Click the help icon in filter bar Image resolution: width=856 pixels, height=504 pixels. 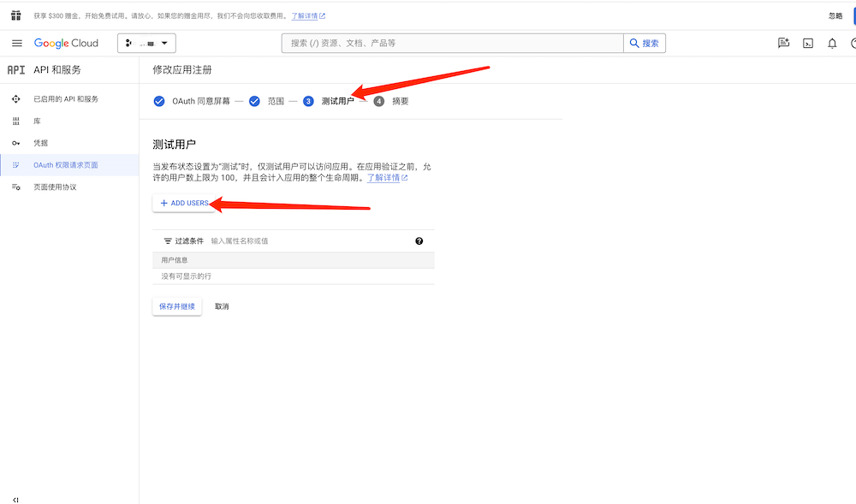[x=419, y=241]
